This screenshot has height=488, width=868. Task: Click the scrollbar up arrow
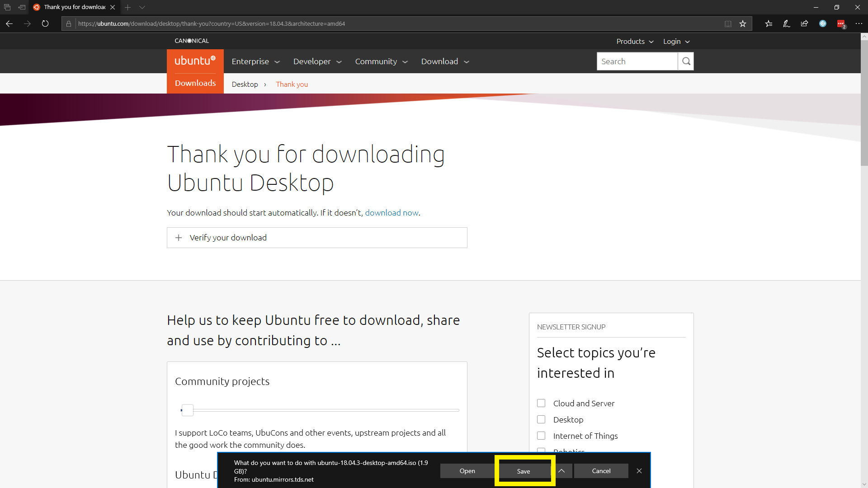tap(864, 37)
